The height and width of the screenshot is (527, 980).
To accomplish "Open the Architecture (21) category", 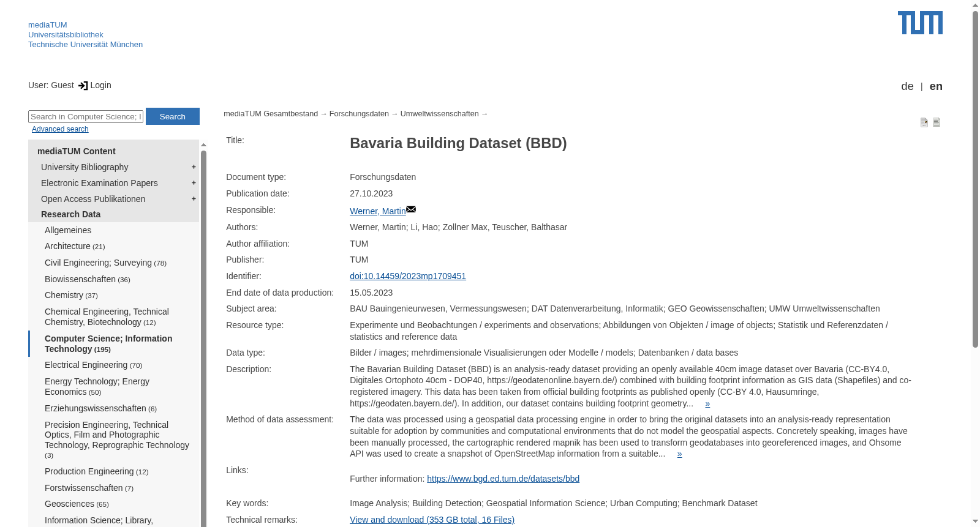I will (x=75, y=246).
